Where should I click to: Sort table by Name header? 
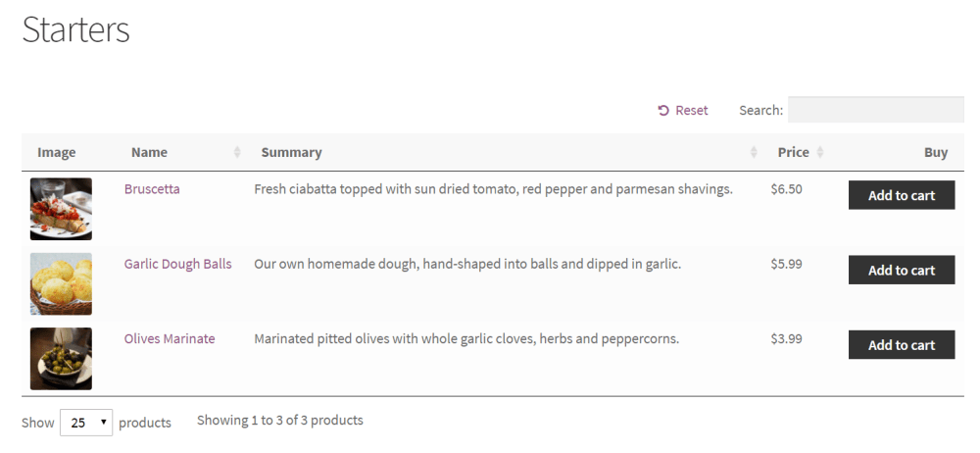coord(149,153)
